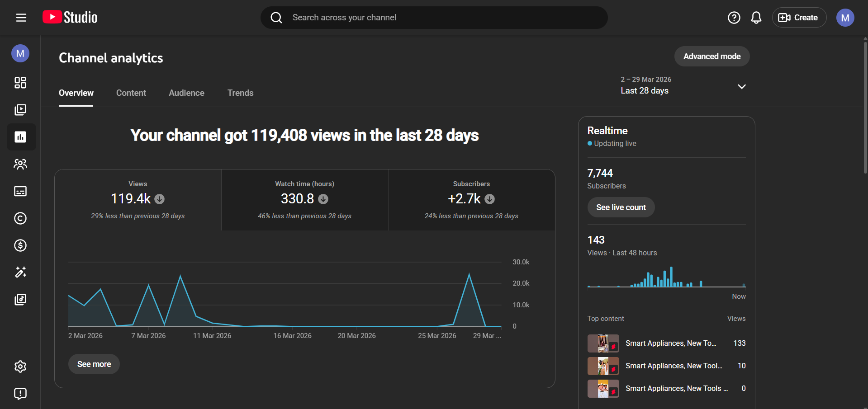Screen dimensions: 868x409
Task: Select the Watch time (hours) metric card
Action: coord(304,200)
